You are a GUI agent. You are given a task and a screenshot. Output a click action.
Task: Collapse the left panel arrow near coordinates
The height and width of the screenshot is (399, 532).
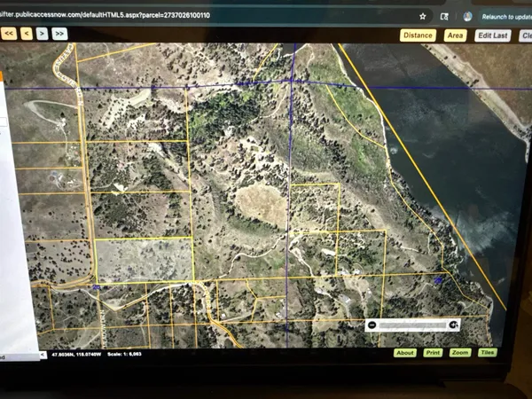tap(43, 356)
